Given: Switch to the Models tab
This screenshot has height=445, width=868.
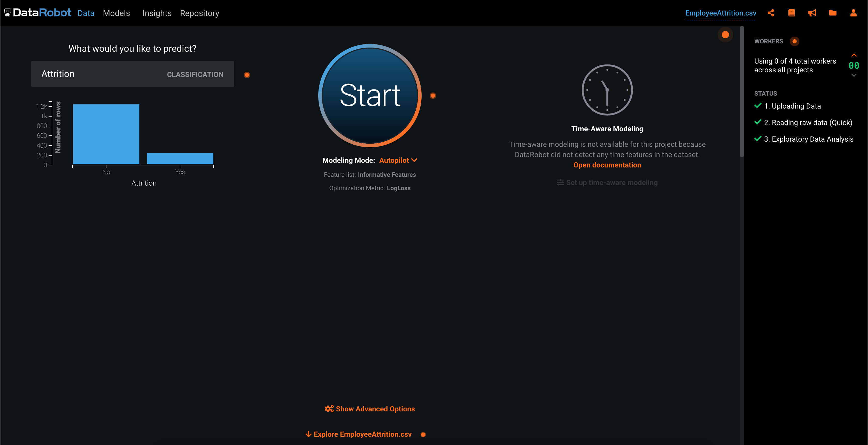Looking at the screenshot, I should 116,13.
